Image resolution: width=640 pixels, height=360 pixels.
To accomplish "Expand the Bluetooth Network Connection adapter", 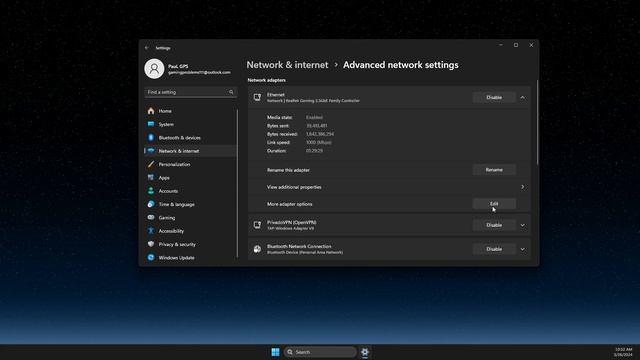I will [522, 249].
